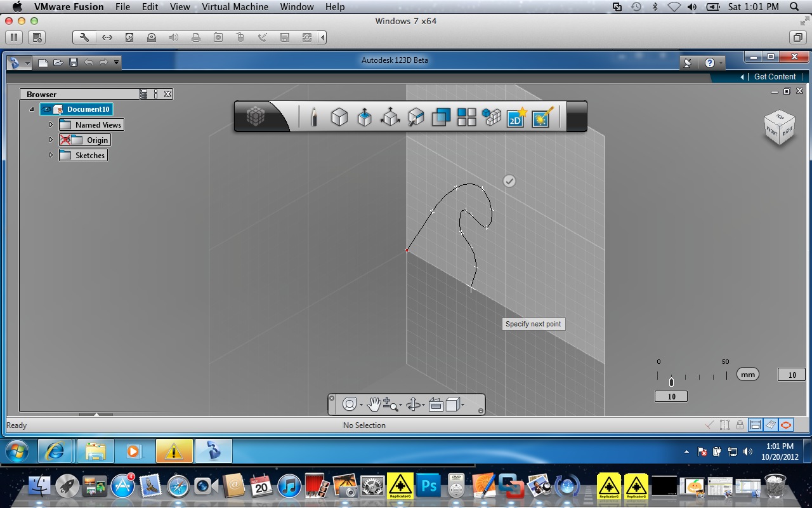Open the Edit menu

coord(150,7)
